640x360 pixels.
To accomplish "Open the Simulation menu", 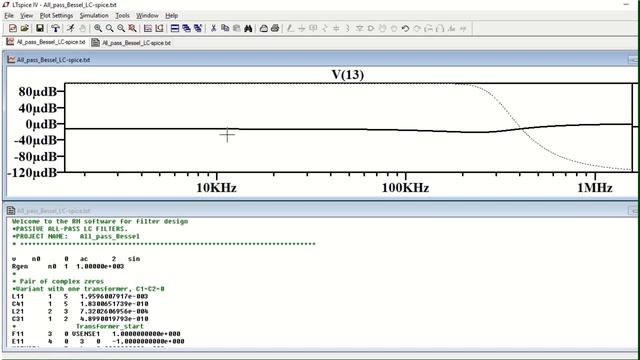I will tap(94, 16).
